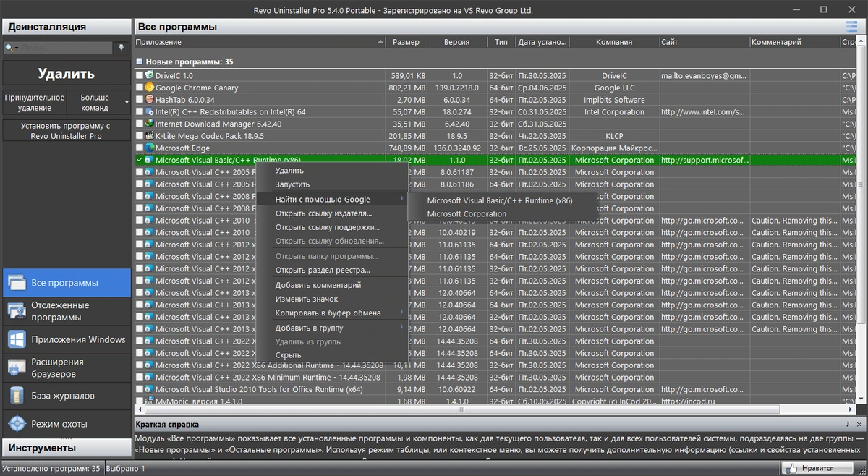Click the Browser Extensions plug icon
Image resolution: width=868 pixels, height=476 pixels.
17,367
